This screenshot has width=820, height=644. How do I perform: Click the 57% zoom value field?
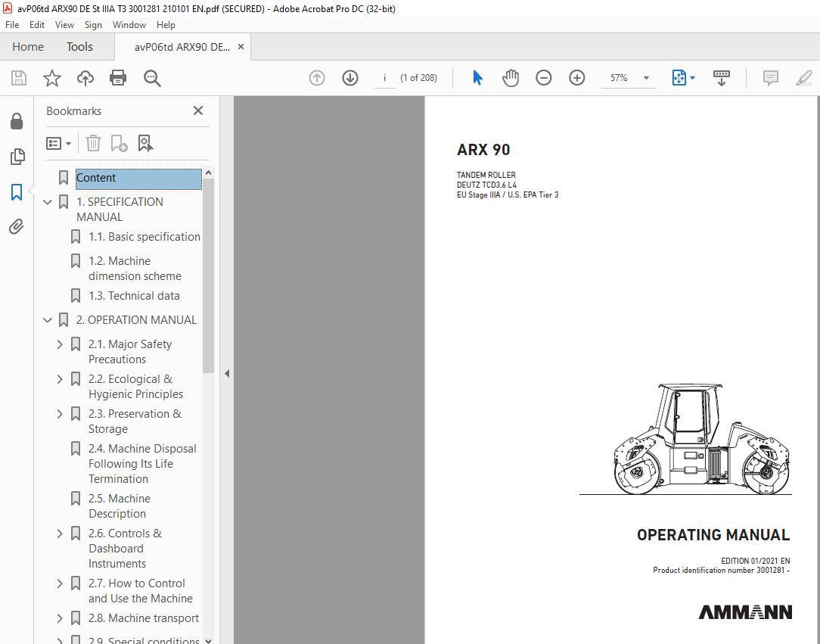tap(620, 78)
